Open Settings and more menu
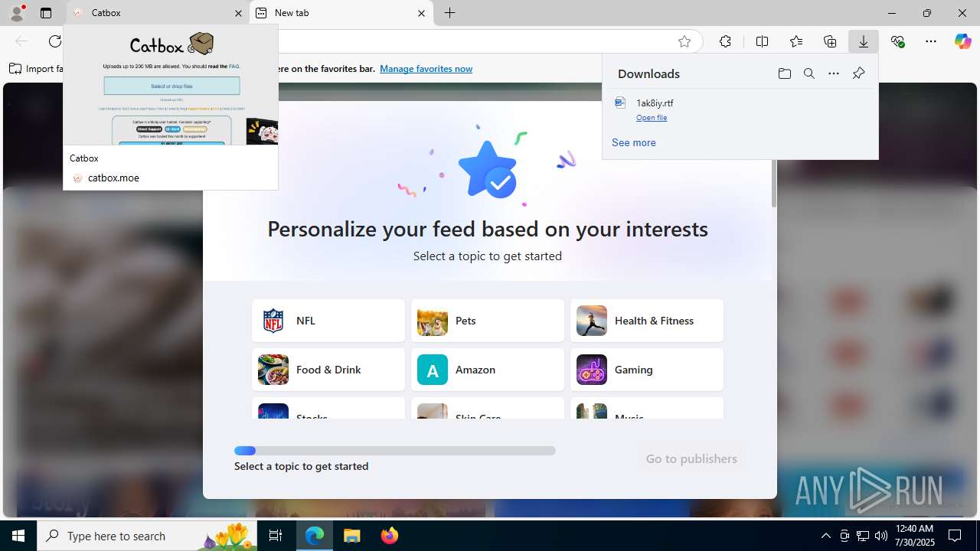The image size is (980, 551). (931, 41)
